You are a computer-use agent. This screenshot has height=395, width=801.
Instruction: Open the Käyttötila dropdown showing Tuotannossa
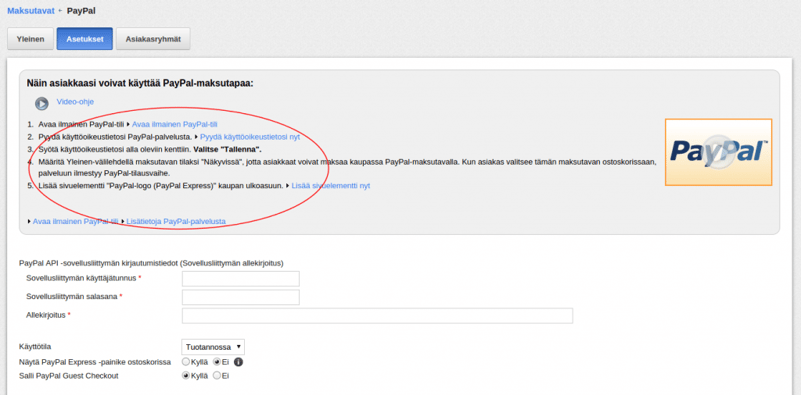pos(213,347)
